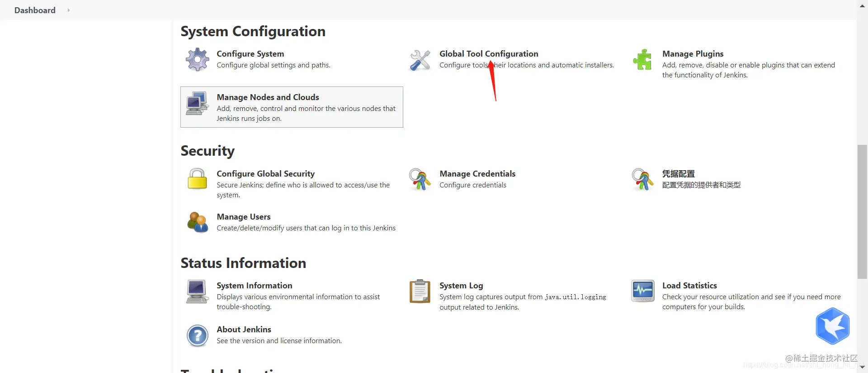
Task: Click the scrollbar down arrow
Action: coord(862,367)
